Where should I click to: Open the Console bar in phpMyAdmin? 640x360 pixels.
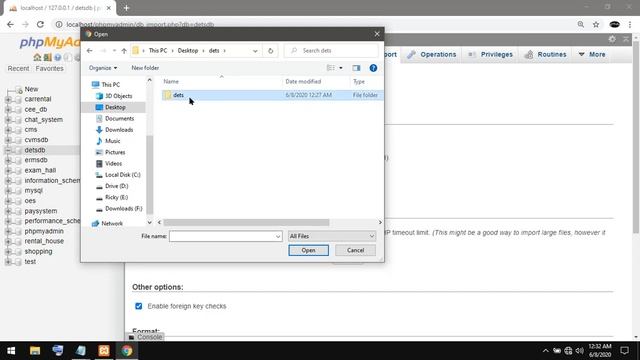(145, 337)
